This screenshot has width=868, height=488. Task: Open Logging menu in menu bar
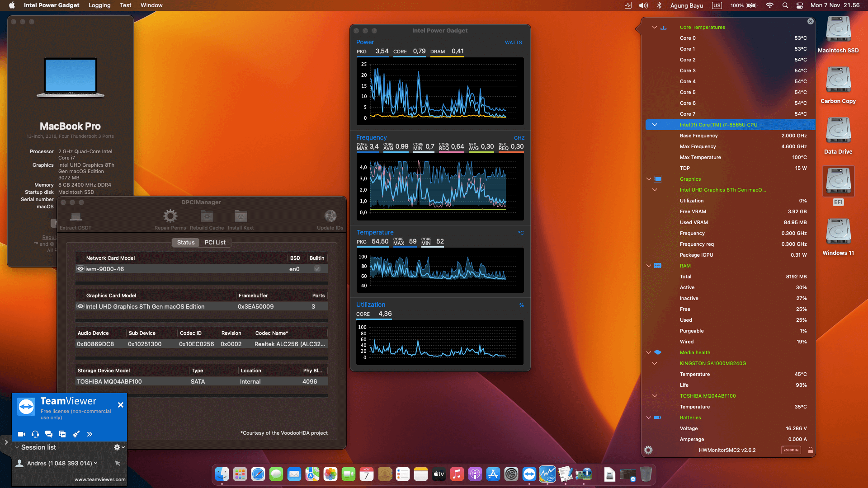click(x=99, y=5)
